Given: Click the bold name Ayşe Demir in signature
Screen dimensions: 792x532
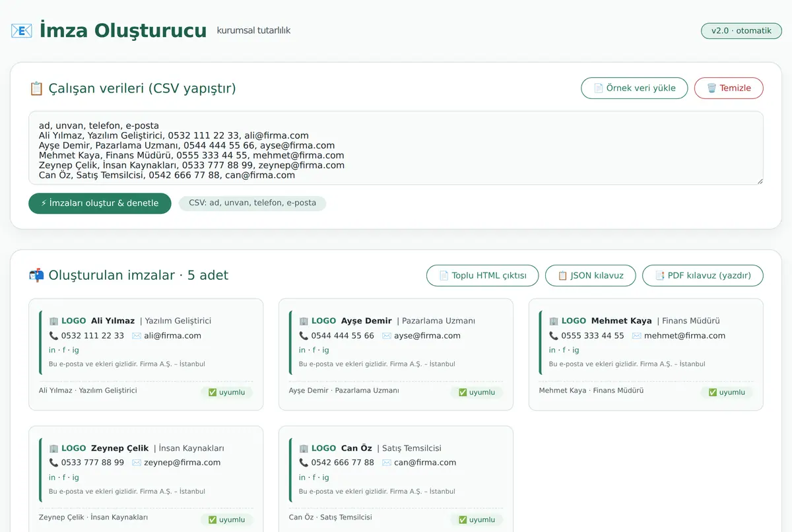Looking at the screenshot, I should (366, 321).
